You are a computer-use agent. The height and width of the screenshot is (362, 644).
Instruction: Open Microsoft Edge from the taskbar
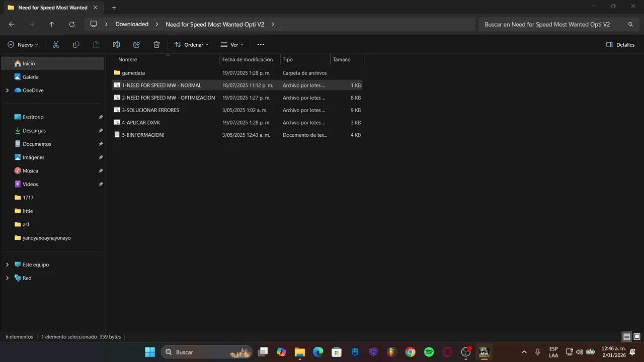point(318,352)
